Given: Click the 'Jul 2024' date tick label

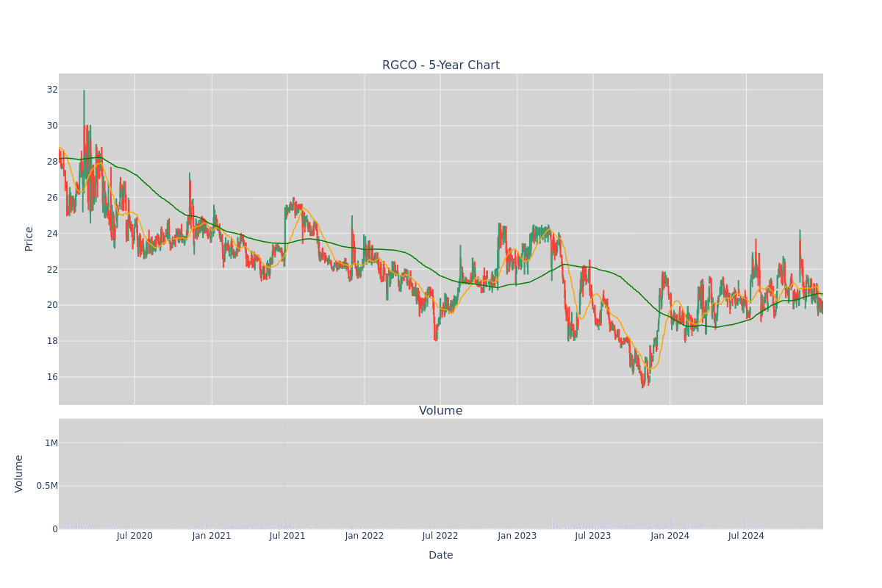Looking at the screenshot, I should pos(746,536).
